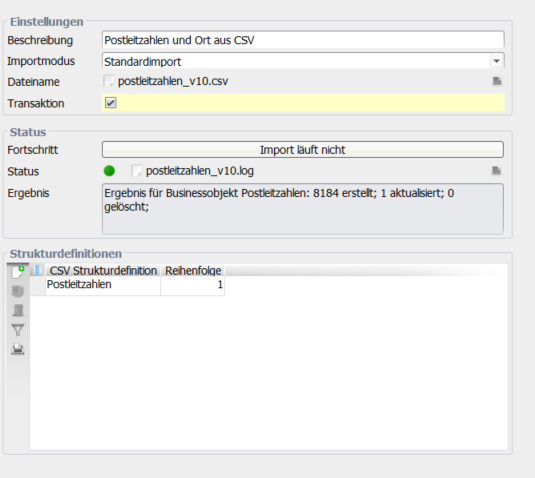Open the filter funnel icon

18,330
